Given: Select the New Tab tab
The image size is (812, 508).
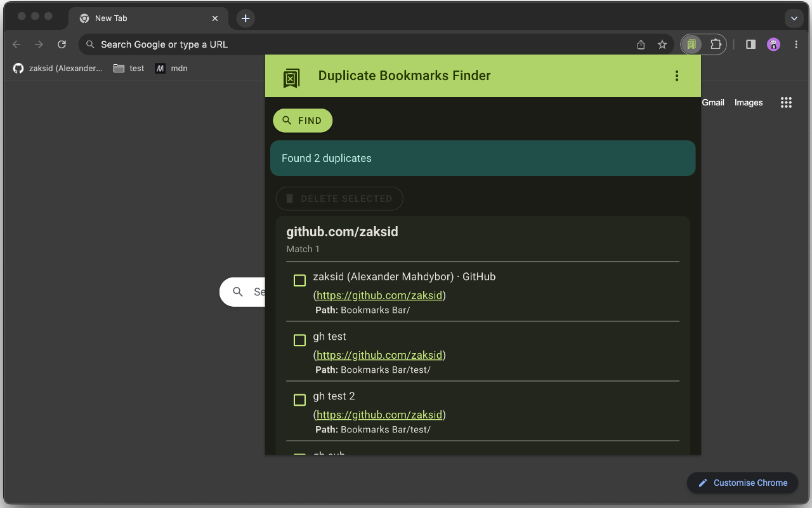Looking at the screenshot, I should click(149, 18).
